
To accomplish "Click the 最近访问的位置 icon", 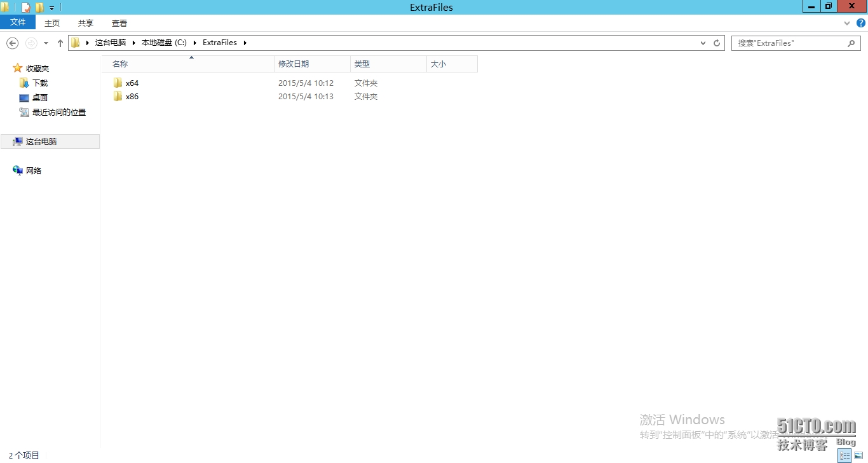I will (24, 112).
